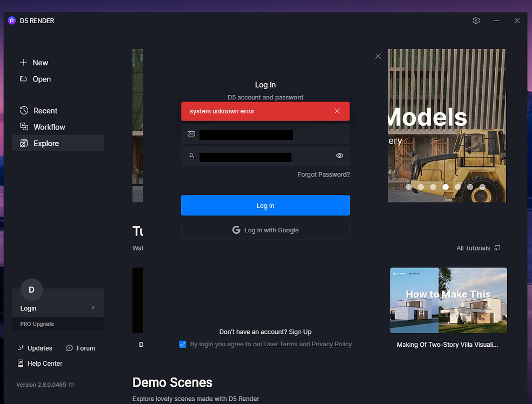Create a New project from sidebar
This screenshot has height=404, width=532.
pos(34,63)
